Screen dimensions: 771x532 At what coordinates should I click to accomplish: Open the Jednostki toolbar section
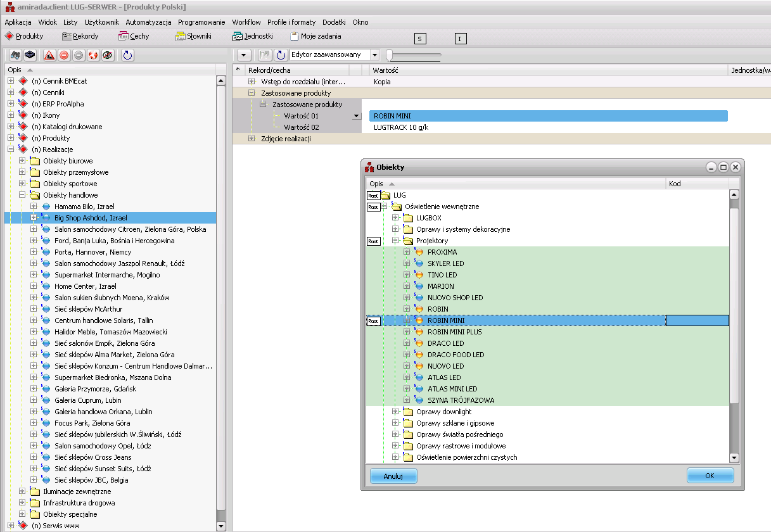pyautogui.click(x=252, y=36)
